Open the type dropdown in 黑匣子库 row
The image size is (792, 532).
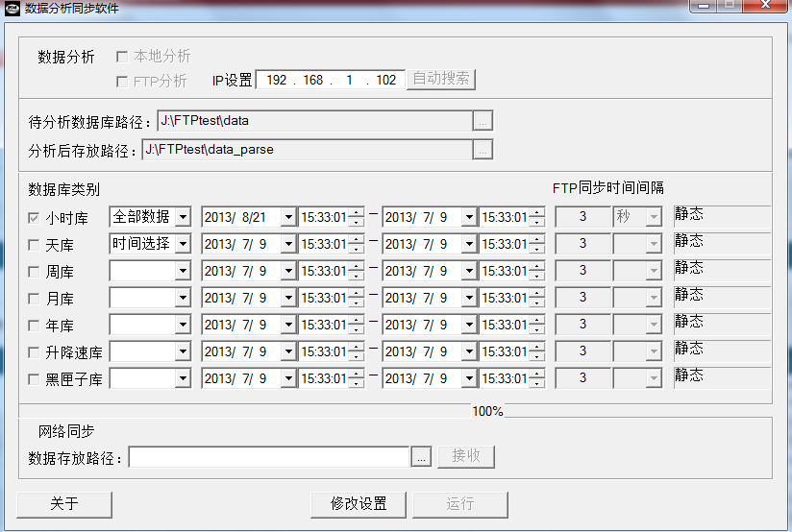(183, 378)
